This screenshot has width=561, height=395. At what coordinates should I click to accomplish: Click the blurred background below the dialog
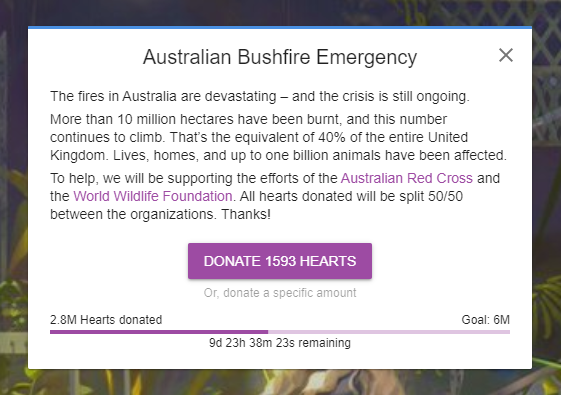click(280, 382)
